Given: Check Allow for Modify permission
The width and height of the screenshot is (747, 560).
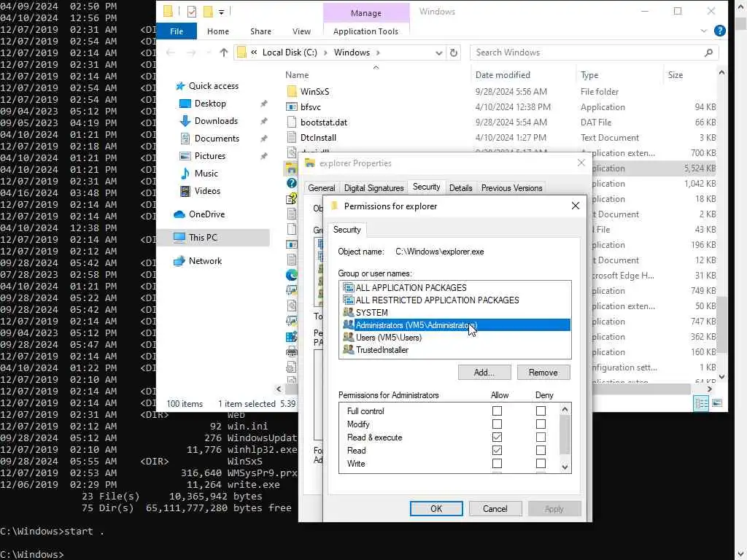Looking at the screenshot, I should (x=497, y=424).
